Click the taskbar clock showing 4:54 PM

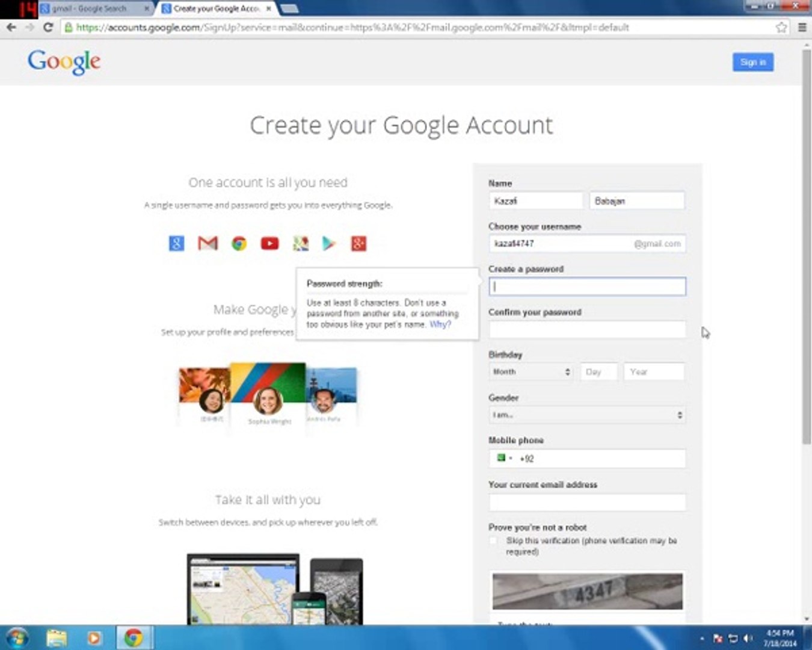point(780,638)
